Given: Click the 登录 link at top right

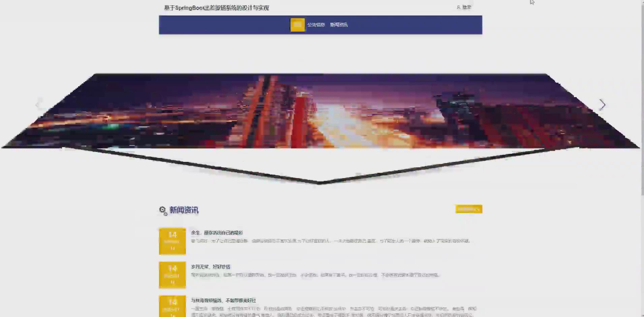Looking at the screenshot, I should point(466,7).
